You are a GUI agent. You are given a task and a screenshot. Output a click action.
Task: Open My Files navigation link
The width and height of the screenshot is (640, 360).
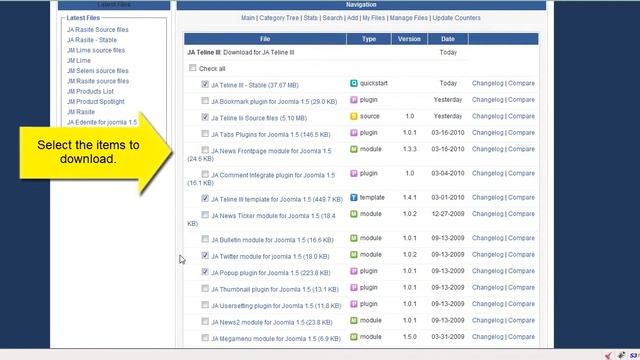pyautogui.click(x=374, y=18)
